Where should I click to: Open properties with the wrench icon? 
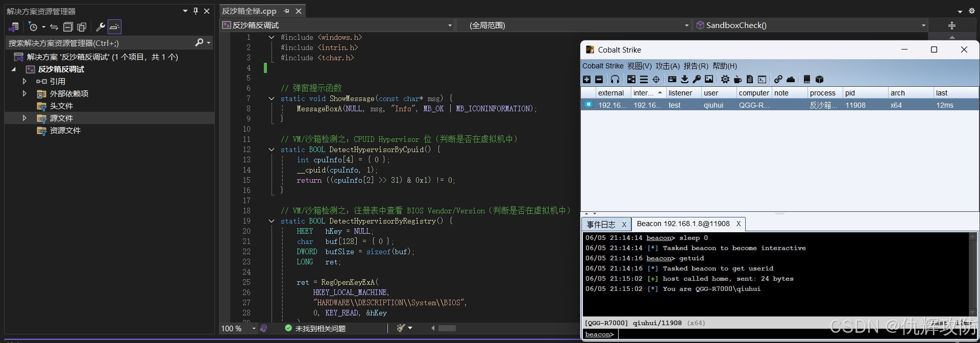(x=101, y=27)
